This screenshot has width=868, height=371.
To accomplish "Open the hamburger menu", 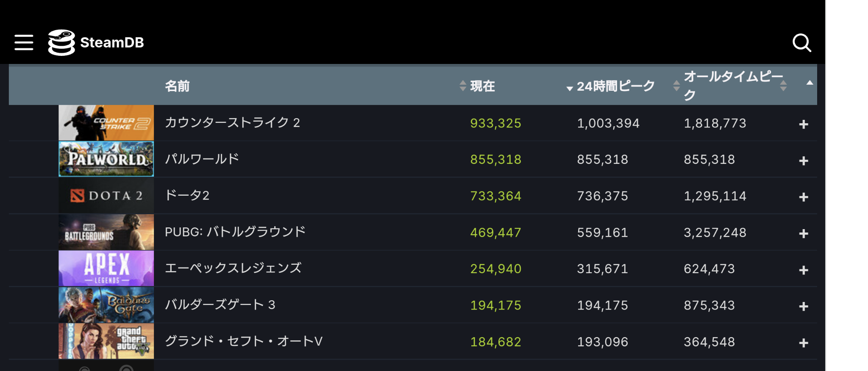I will pos(24,42).
